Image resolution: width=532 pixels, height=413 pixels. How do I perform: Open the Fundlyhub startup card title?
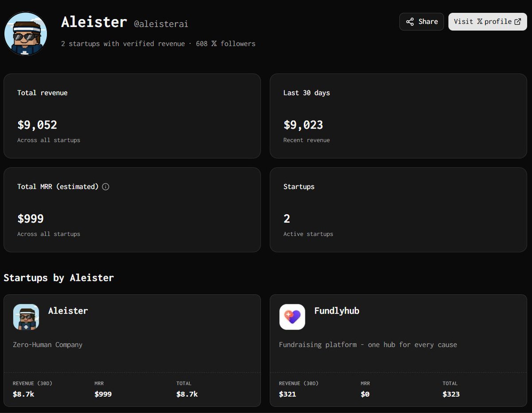click(336, 311)
